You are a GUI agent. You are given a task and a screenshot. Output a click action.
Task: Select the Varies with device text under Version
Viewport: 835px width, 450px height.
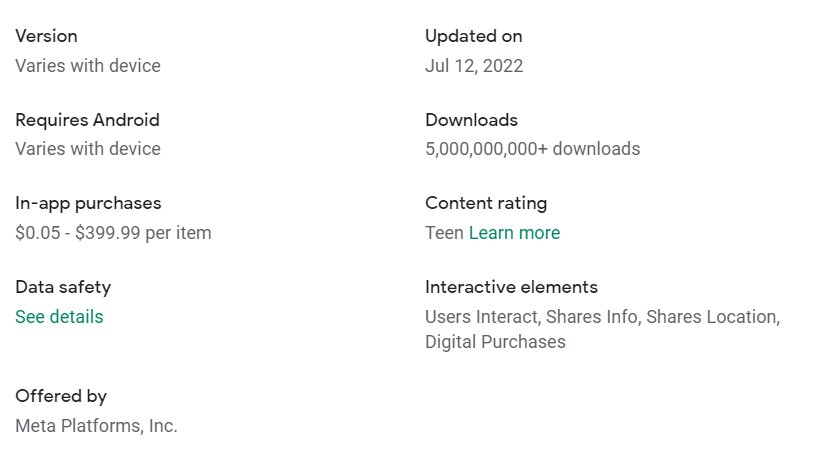[x=88, y=66]
